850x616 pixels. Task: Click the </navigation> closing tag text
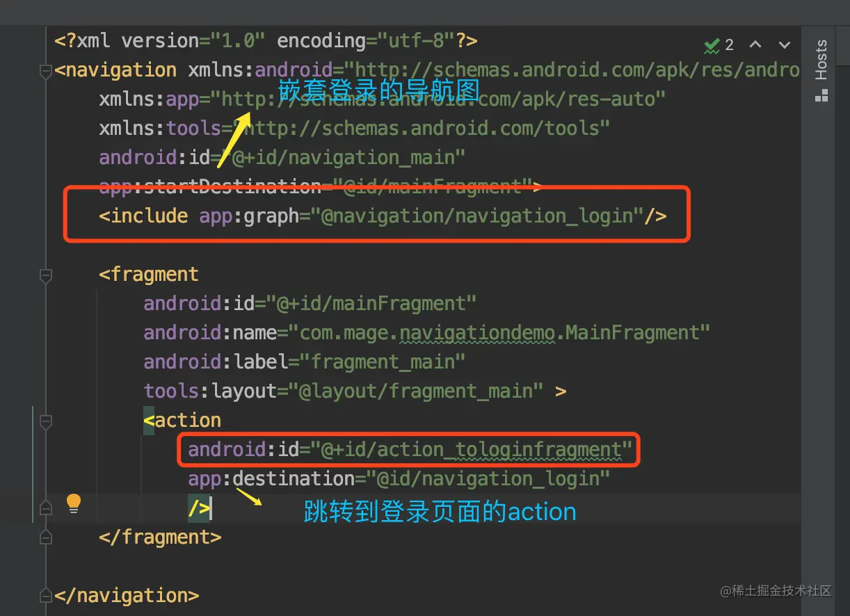[127, 596]
